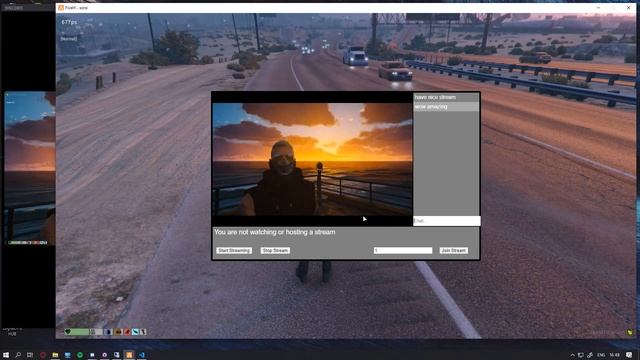
Task: Open the Windows Start menu
Action: pyautogui.click(x=6, y=355)
